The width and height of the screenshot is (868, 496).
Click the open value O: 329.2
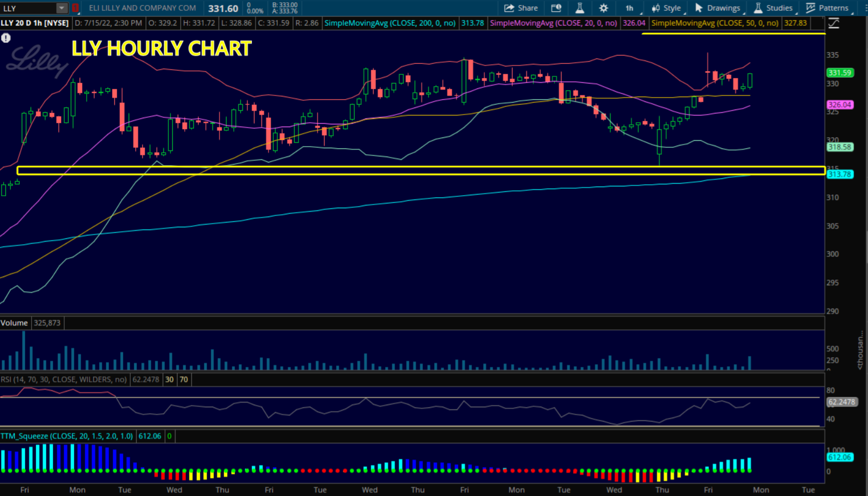(x=164, y=23)
